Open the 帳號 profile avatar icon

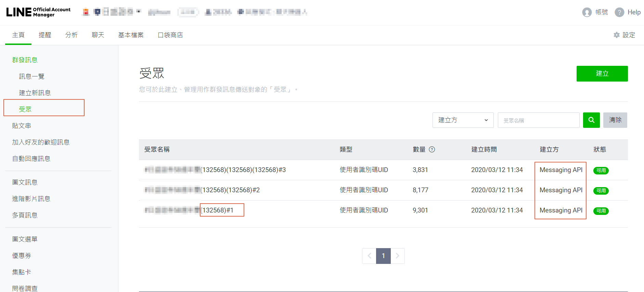587,12
